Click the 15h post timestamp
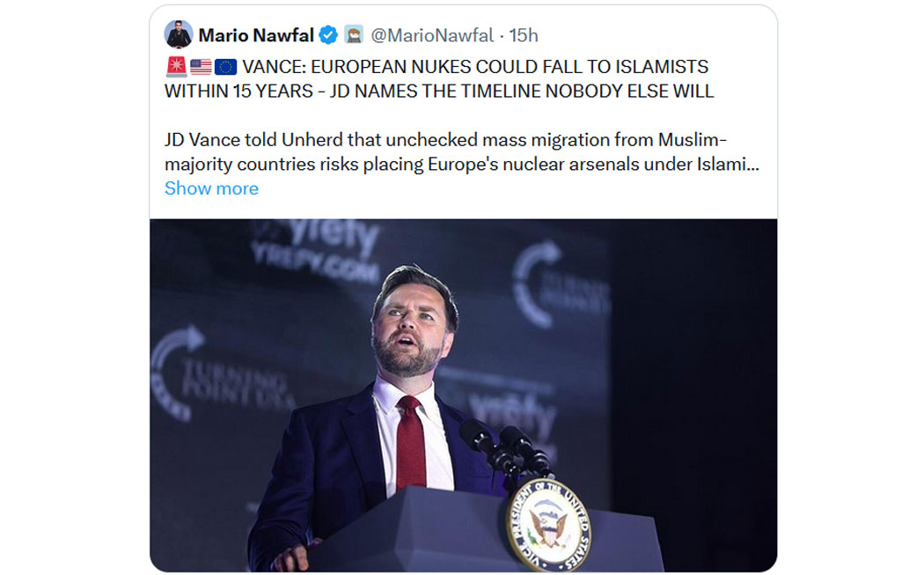Screen dimensions: 924x575 pyautogui.click(x=524, y=35)
